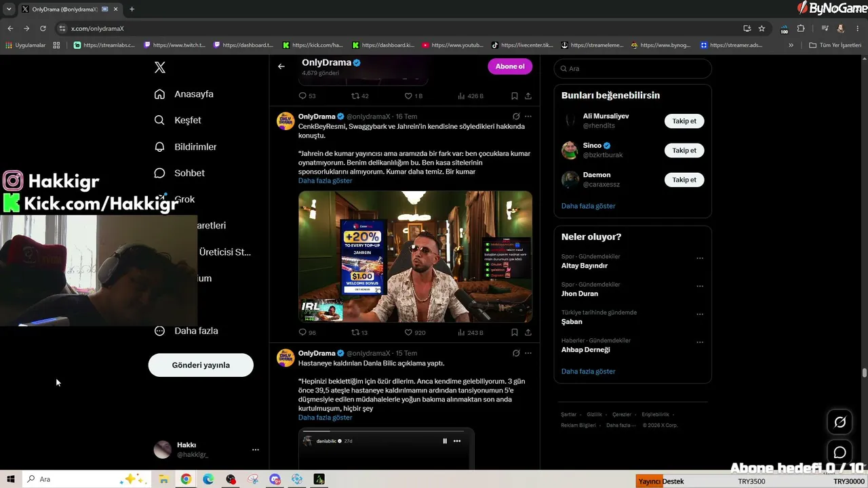Go to Anasayfa in the sidebar

(184, 94)
